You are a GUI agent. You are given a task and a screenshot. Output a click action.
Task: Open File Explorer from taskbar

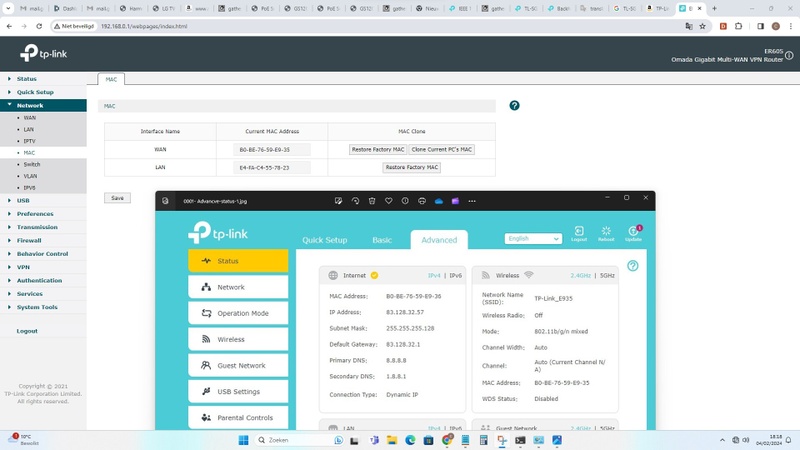[392, 440]
